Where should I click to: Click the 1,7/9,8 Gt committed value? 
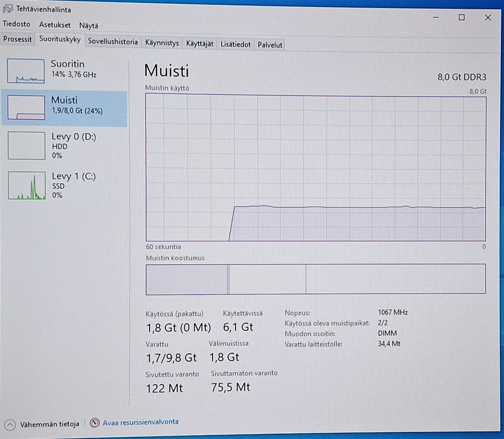tap(171, 358)
